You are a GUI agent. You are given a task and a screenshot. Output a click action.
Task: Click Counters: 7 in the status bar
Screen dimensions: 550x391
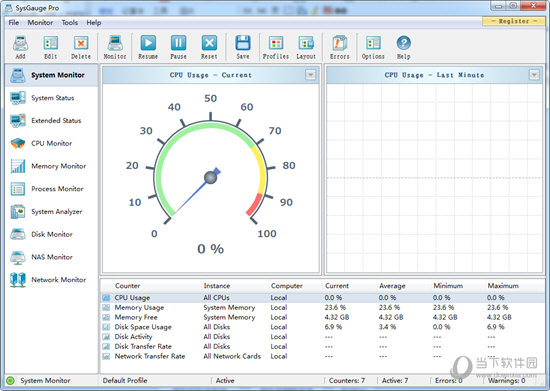tap(347, 380)
